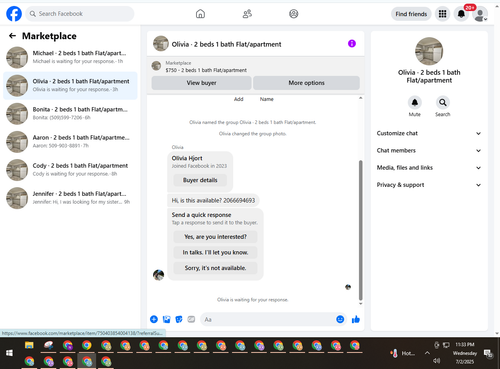The width and height of the screenshot is (500, 369).
Task: Choose a sticker from composer toolbar
Action: point(179,319)
